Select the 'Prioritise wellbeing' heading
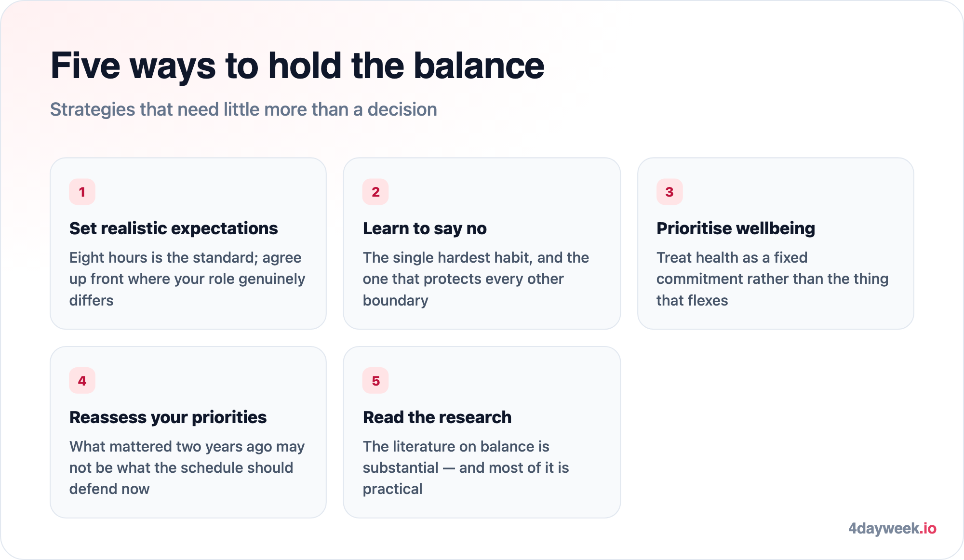The height and width of the screenshot is (560, 964). click(x=736, y=228)
